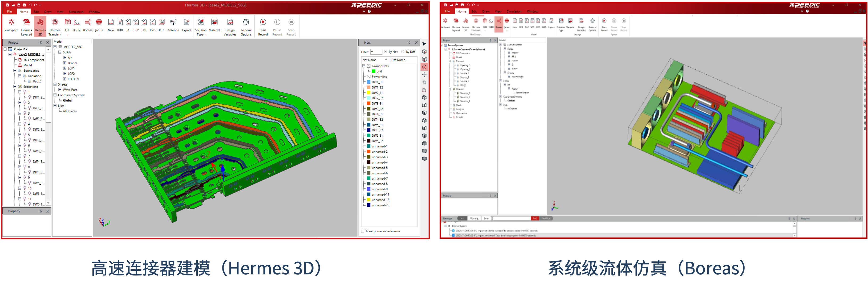The width and height of the screenshot is (868, 288).
Task: Enable Treat power as reference checkbox
Action: click(363, 232)
